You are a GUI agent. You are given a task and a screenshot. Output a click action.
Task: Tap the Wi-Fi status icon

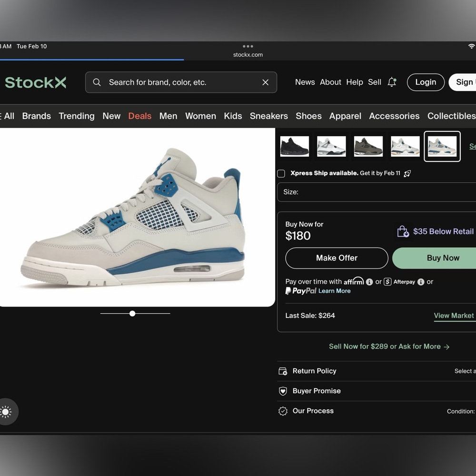[x=471, y=47]
